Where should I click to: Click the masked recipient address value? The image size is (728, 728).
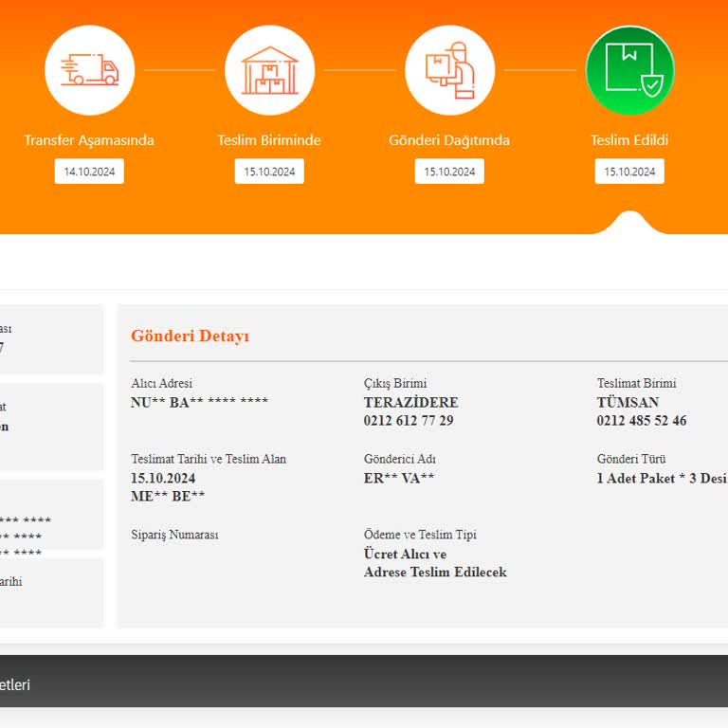coord(199,403)
